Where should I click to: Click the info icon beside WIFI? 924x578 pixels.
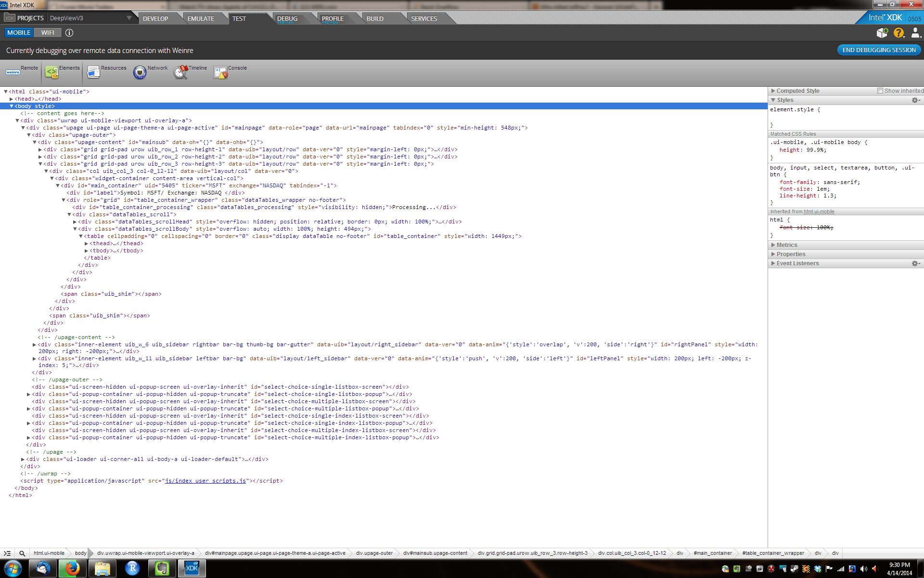(69, 33)
